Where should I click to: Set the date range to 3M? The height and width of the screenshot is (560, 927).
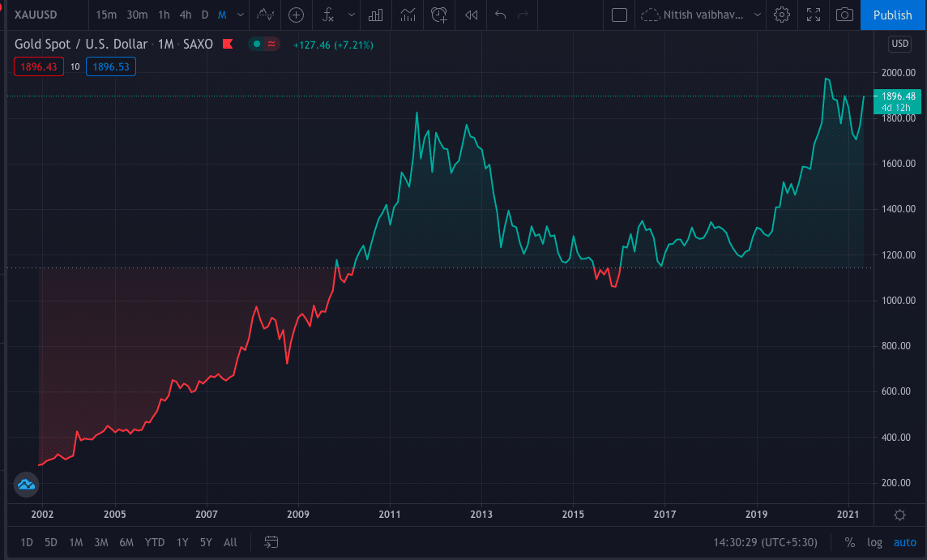pyautogui.click(x=101, y=542)
